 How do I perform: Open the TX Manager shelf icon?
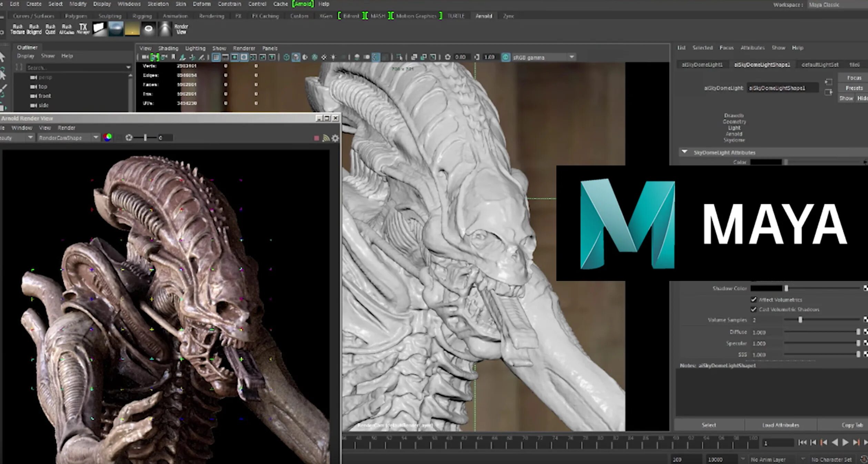click(x=83, y=29)
